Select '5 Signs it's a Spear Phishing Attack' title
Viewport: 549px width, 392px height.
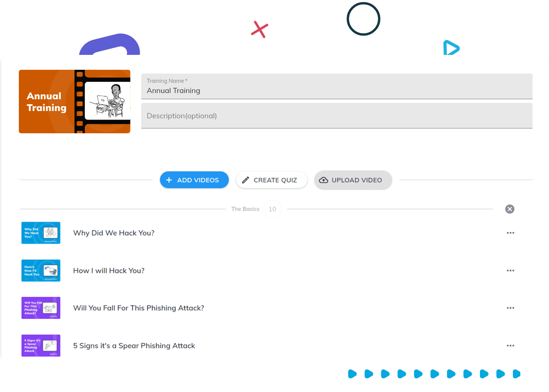coord(134,346)
